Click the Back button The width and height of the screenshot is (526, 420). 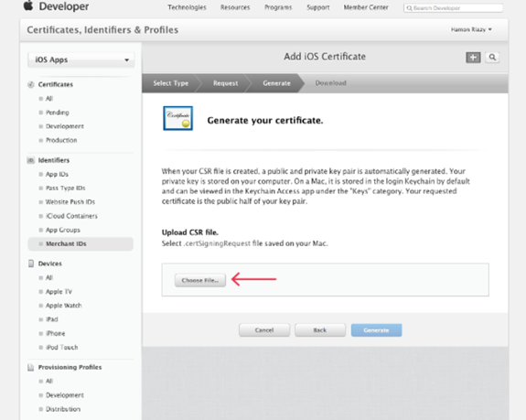click(320, 330)
